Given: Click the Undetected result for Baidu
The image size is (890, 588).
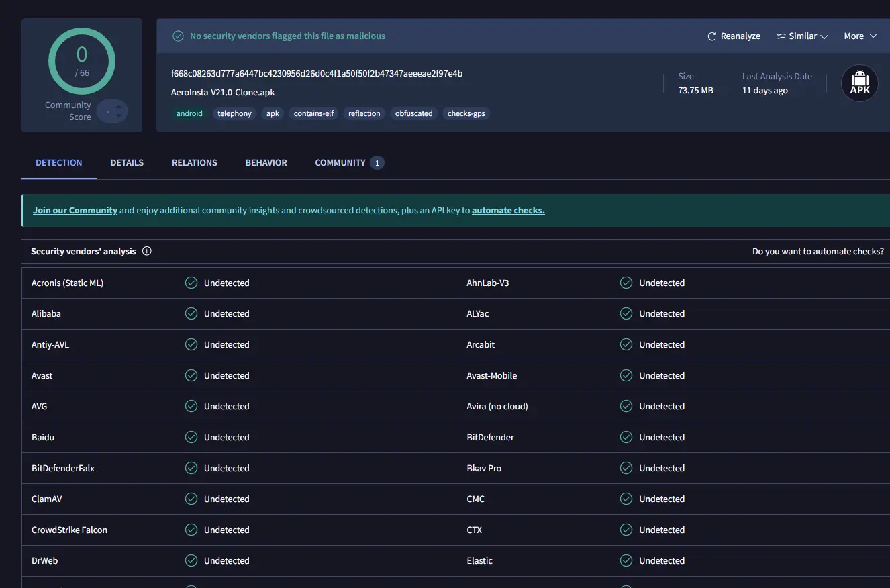Looking at the screenshot, I should click(x=227, y=438).
